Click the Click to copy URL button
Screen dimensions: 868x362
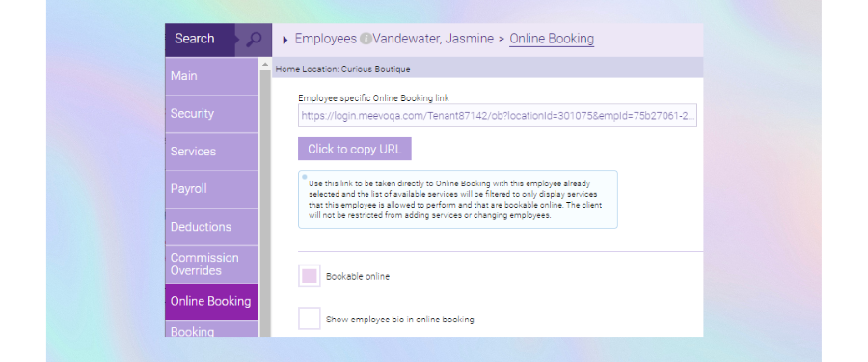click(x=355, y=149)
